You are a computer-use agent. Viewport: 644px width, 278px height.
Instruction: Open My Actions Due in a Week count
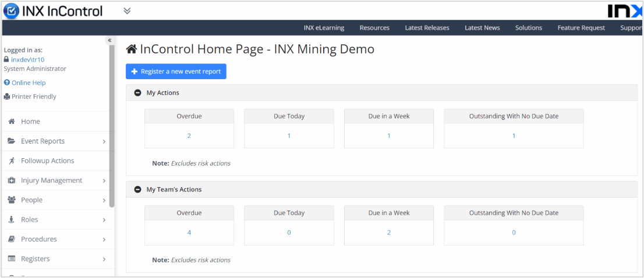pos(389,136)
